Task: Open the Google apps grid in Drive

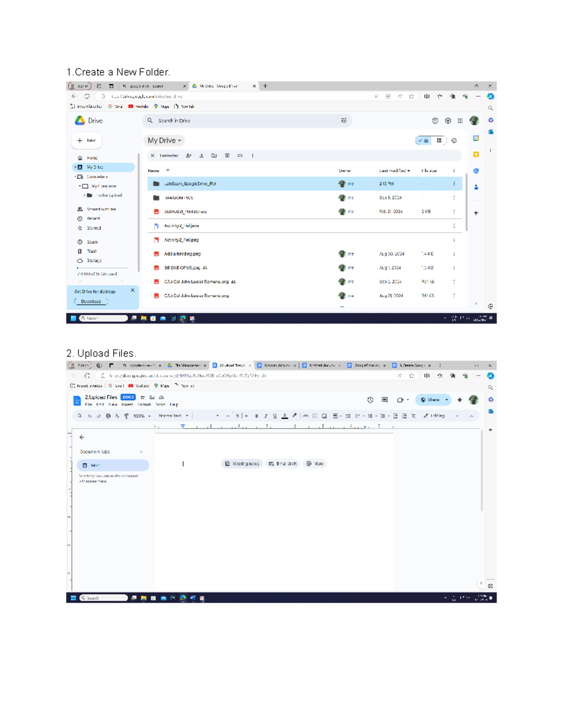Action: coord(460,120)
